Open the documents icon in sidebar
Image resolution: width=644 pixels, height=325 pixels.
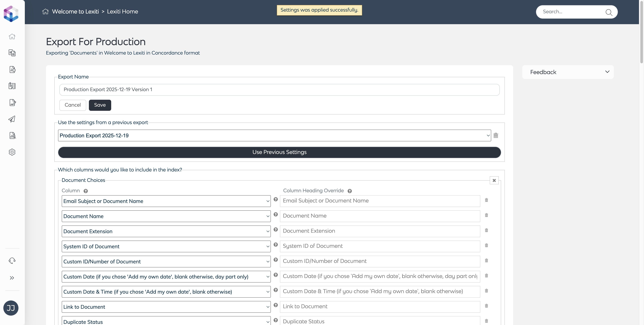[x=12, y=53]
